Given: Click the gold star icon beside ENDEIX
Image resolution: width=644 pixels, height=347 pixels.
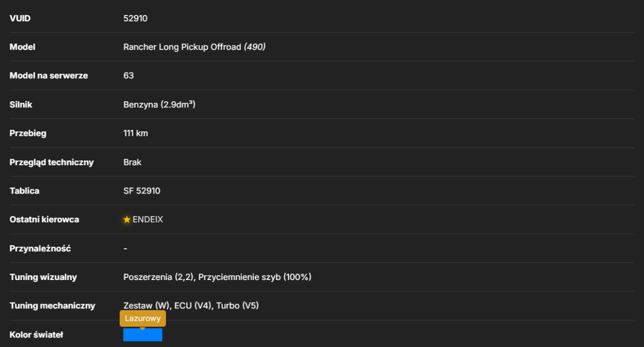Looking at the screenshot, I should coord(127,220).
